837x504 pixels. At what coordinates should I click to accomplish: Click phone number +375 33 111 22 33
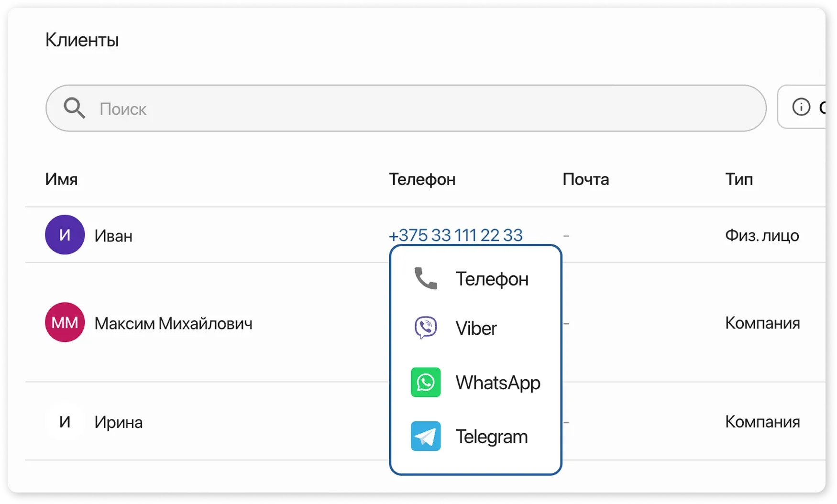455,235
